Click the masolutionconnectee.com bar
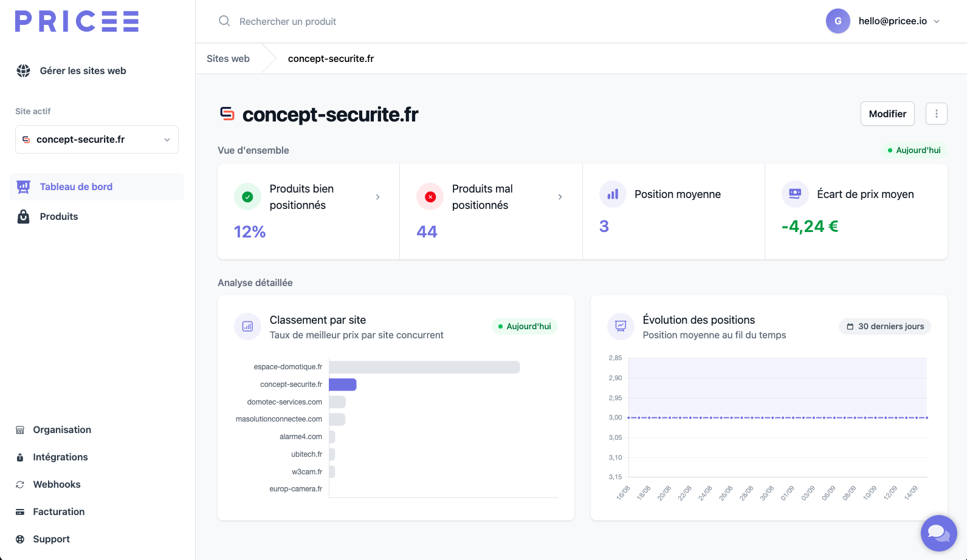Viewport: 967px width, 560px height. tap(337, 419)
